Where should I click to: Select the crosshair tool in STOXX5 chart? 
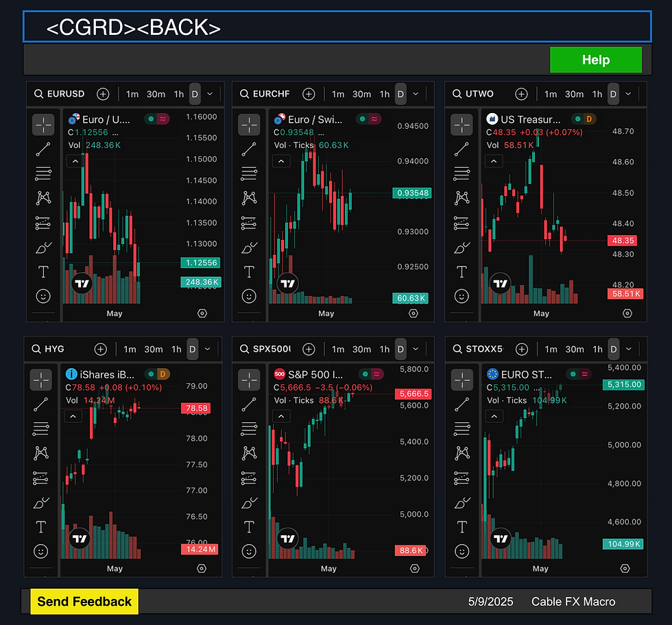pyautogui.click(x=462, y=380)
